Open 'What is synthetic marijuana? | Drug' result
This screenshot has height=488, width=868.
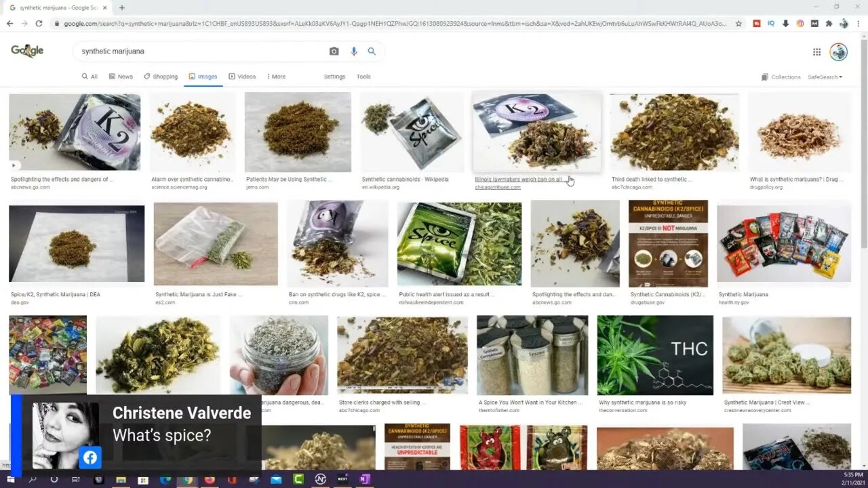[x=795, y=179]
